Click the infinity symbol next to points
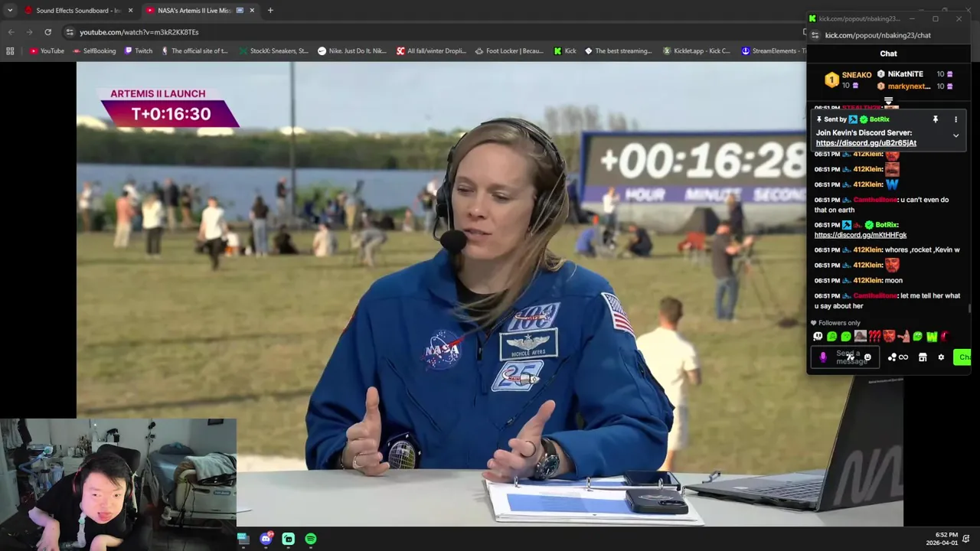 [x=903, y=357]
